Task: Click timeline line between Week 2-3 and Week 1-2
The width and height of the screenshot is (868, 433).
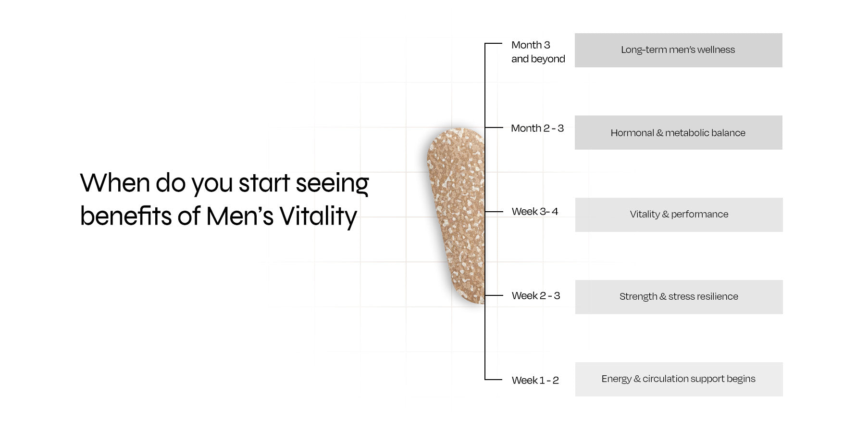Action: pos(485,338)
